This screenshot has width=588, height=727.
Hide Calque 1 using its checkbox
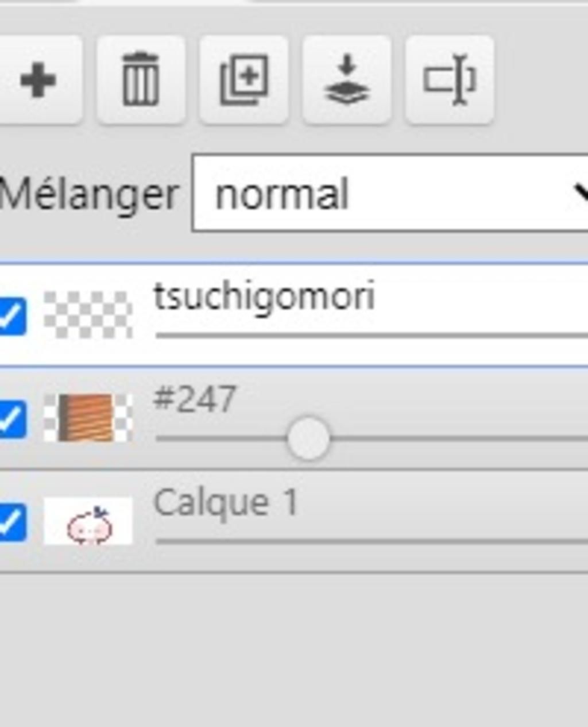tap(13, 522)
